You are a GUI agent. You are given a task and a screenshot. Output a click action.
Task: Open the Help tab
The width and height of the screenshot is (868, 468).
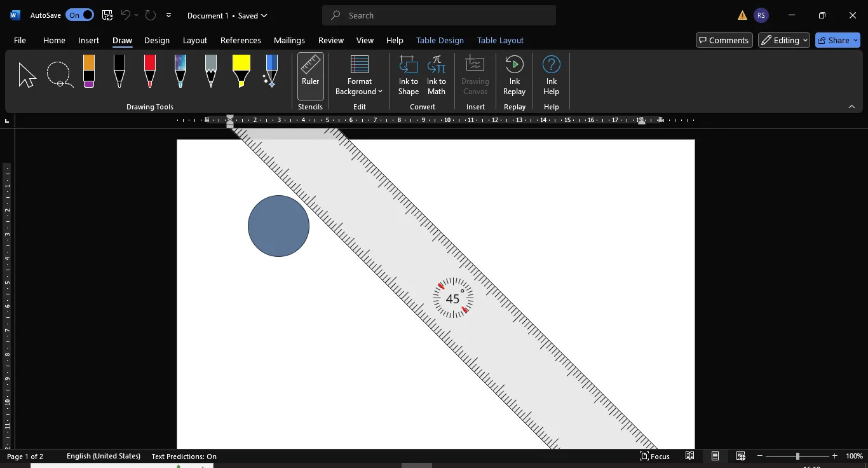coord(395,40)
